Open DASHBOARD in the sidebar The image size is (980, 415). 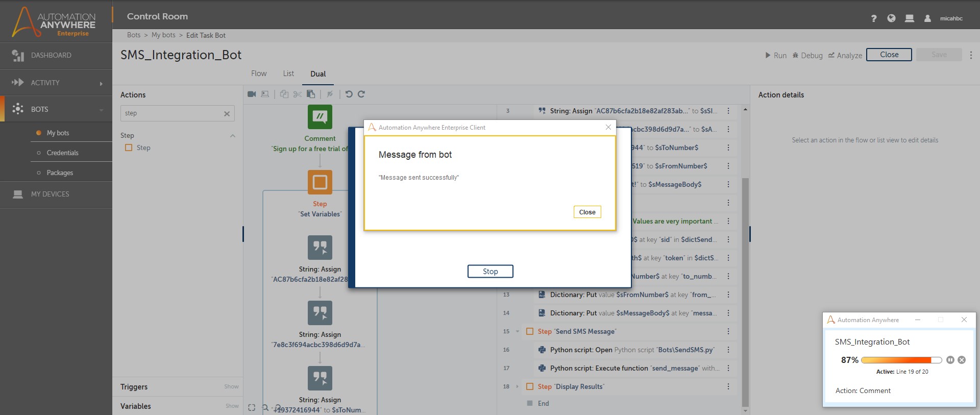pyautogui.click(x=56, y=55)
